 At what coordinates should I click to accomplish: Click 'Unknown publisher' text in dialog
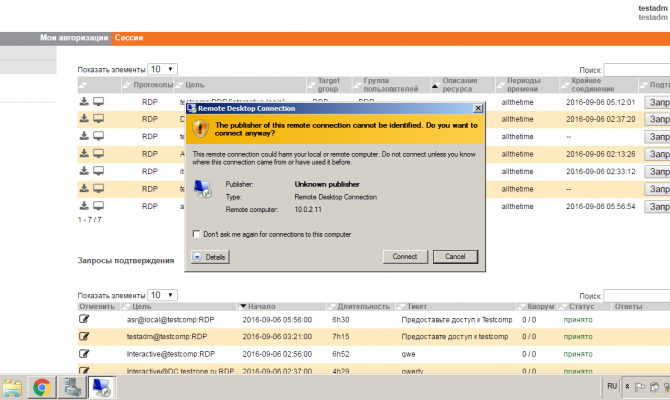coord(327,184)
